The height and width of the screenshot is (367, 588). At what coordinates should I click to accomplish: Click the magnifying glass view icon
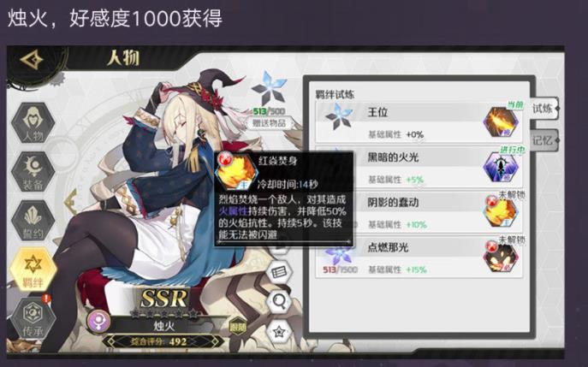click(x=279, y=301)
